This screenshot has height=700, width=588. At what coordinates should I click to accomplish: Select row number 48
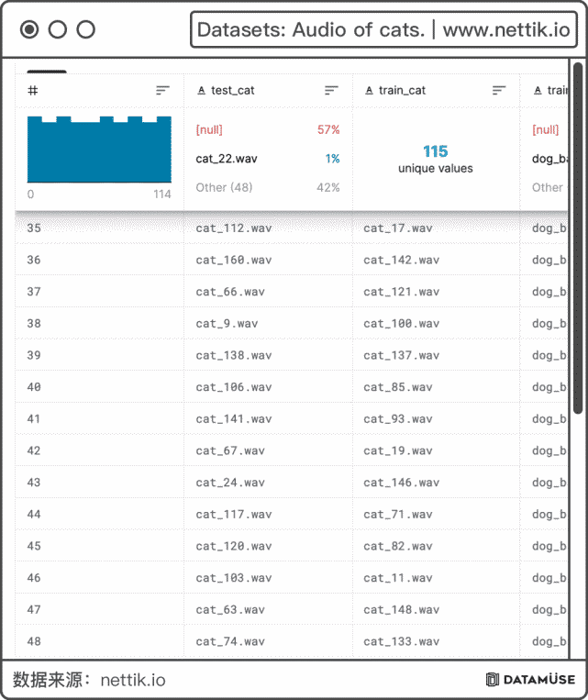[x=34, y=641]
